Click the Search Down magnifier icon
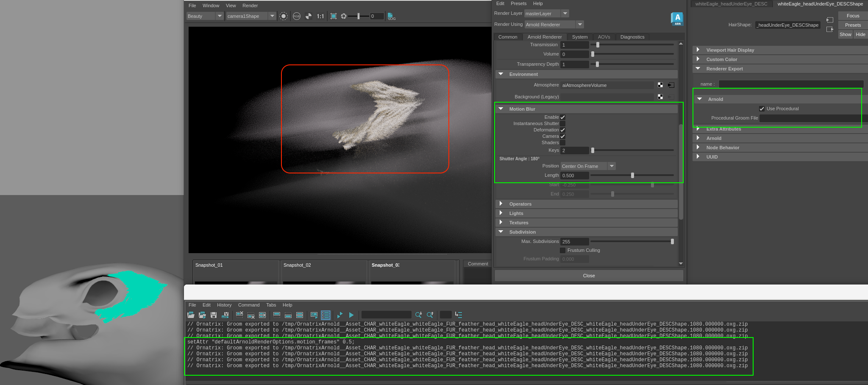868x385 pixels. tap(418, 315)
